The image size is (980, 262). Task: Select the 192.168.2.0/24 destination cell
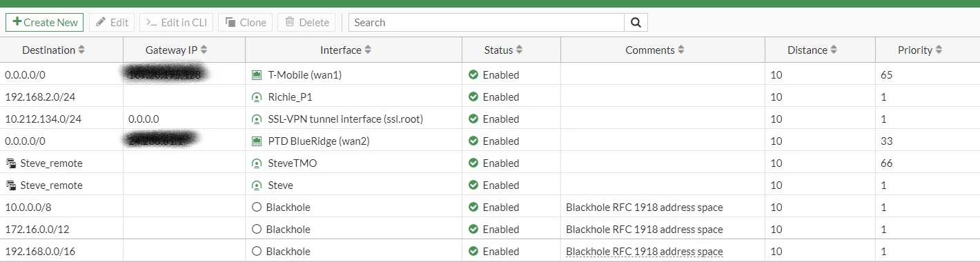61,97
